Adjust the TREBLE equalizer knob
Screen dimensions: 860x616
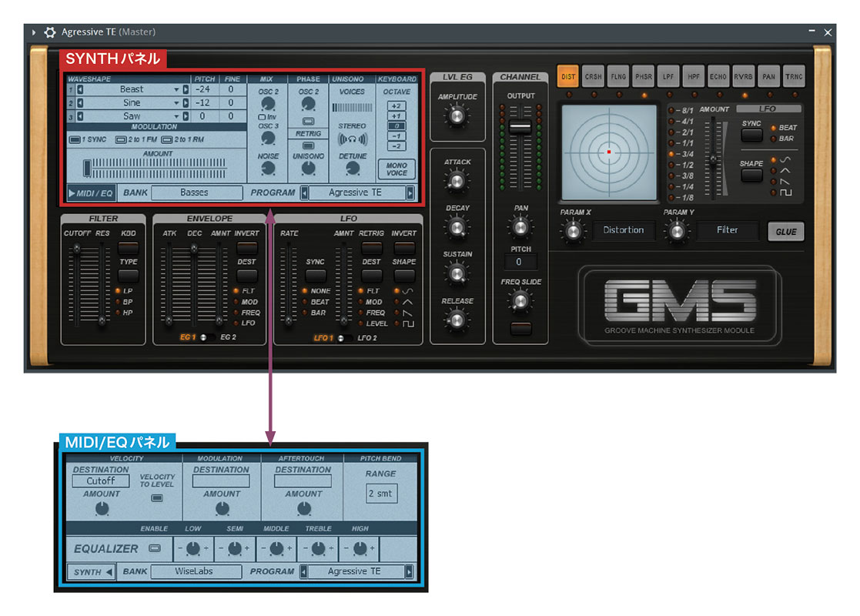tap(318, 548)
